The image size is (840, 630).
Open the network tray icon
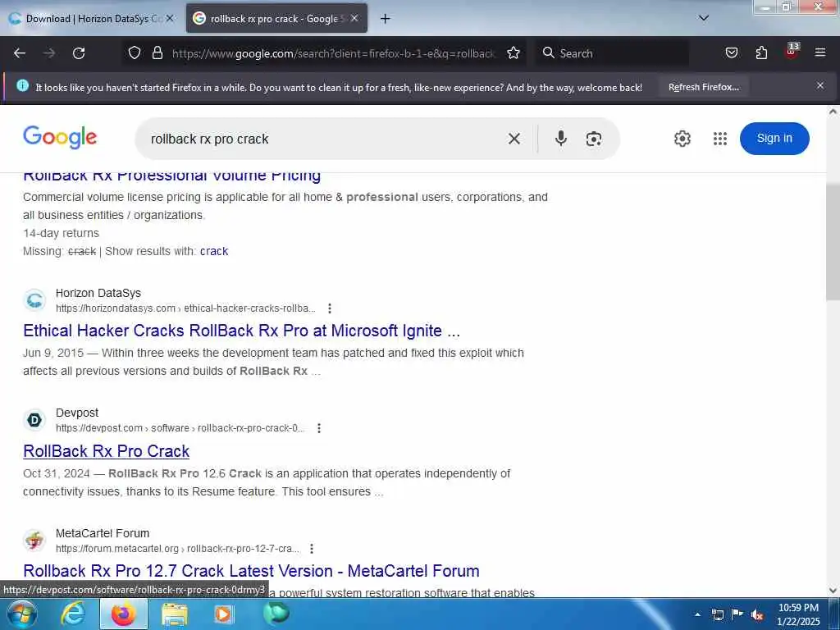(x=717, y=614)
